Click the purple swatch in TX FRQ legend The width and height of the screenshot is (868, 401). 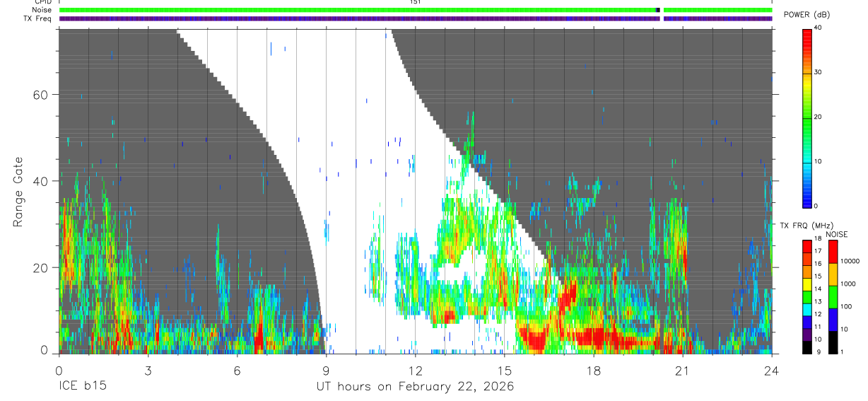click(807, 333)
